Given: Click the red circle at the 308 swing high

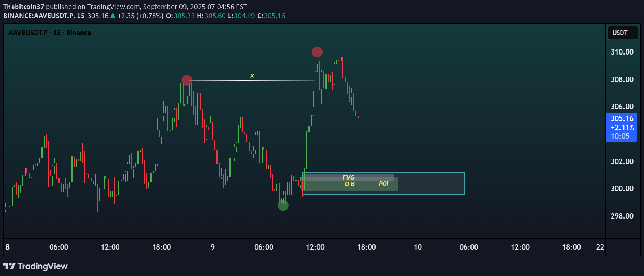Looking at the screenshot, I should 187,80.
